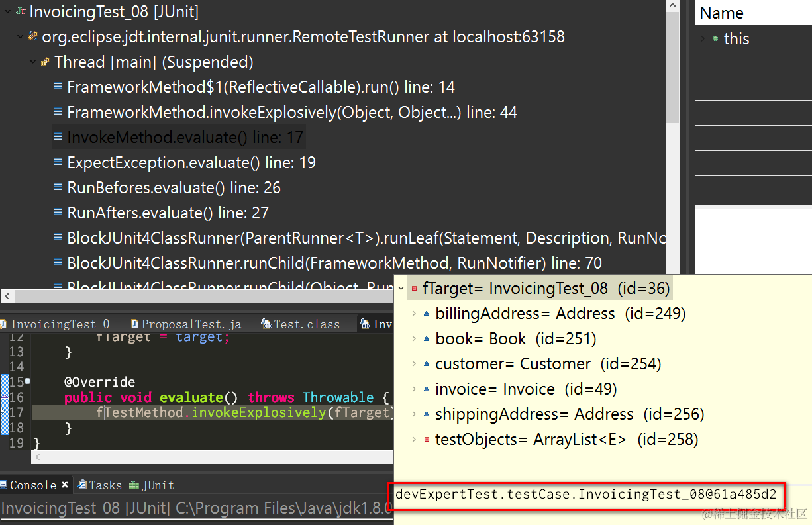This screenshot has height=525, width=812.
Task: Click the left arrow of Debug view horizontal scrollbar
Action: (7, 296)
